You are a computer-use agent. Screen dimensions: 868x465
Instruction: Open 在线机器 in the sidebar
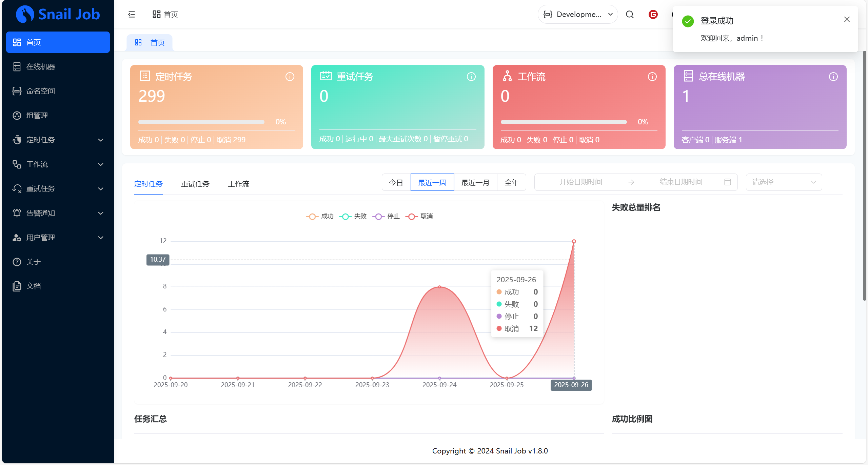click(41, 67)
